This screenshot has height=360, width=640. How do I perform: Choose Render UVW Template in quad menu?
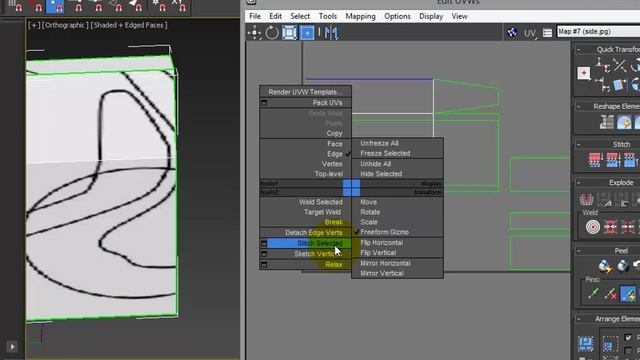pos(305,92)
